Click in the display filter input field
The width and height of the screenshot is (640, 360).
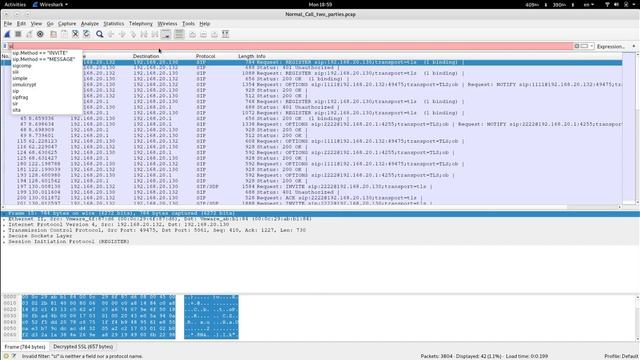(290, 46)
